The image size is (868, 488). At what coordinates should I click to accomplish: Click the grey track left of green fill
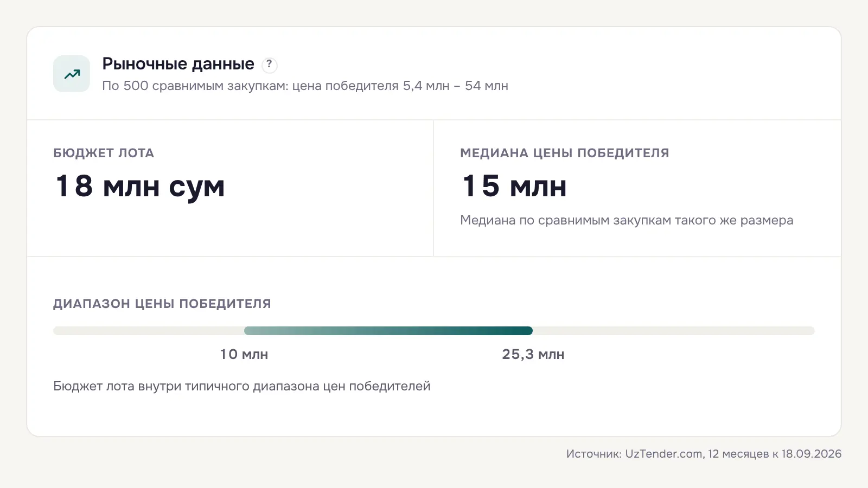point(149,331)
